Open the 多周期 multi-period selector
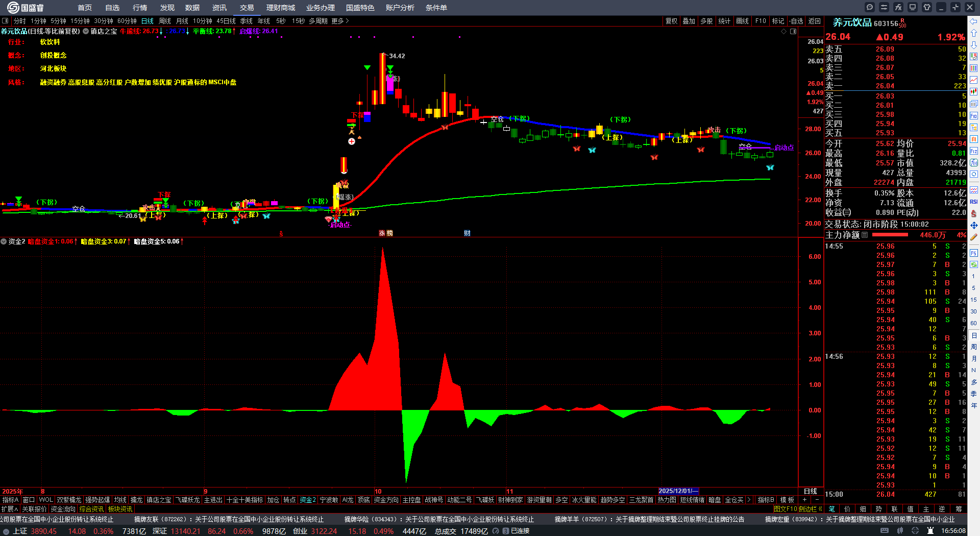The image size is (980, 536). tap(318, 21)
